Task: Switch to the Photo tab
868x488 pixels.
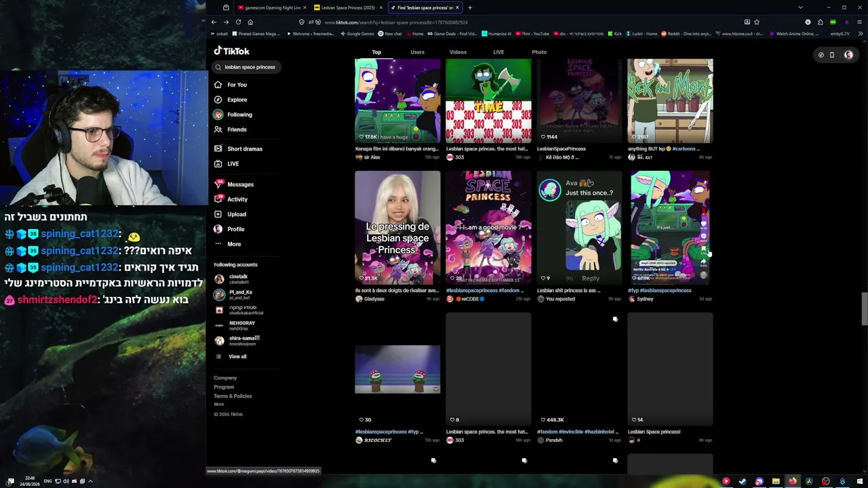Action: click(539, 52)
